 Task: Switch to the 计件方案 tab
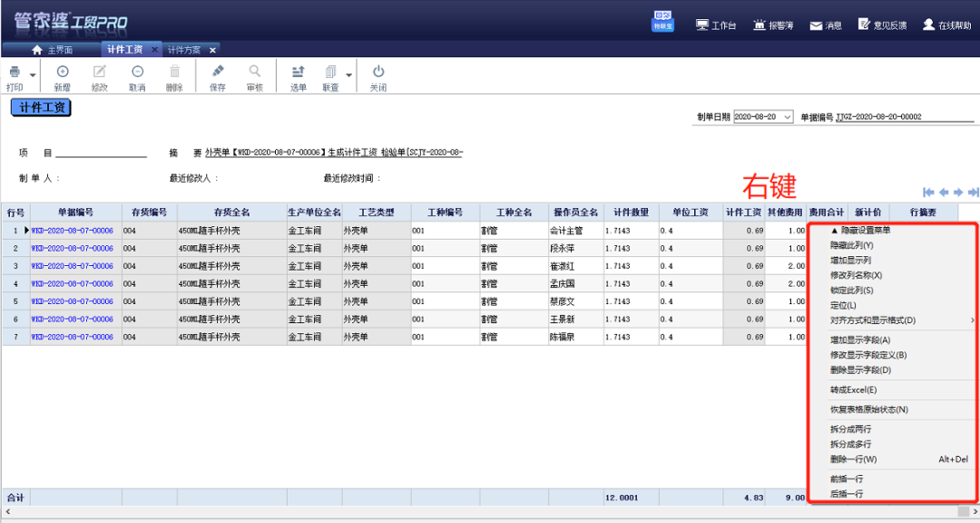[184, 49]
